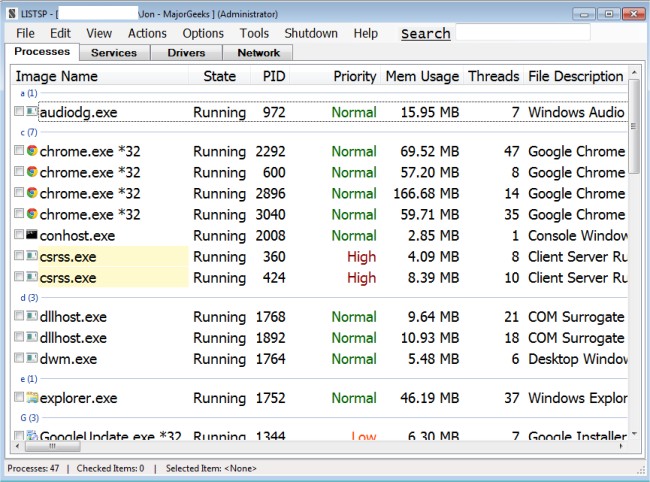
Task: Collapse the 'c (7)' process group
Action: (x=29, y=132)
